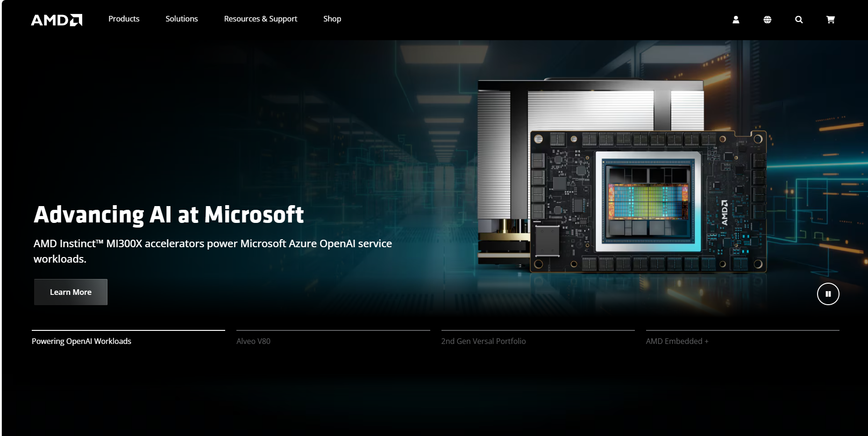Click the MI300X accelerator hero image
The height and width of the screenshot is (436, 868).
[622, 176]
